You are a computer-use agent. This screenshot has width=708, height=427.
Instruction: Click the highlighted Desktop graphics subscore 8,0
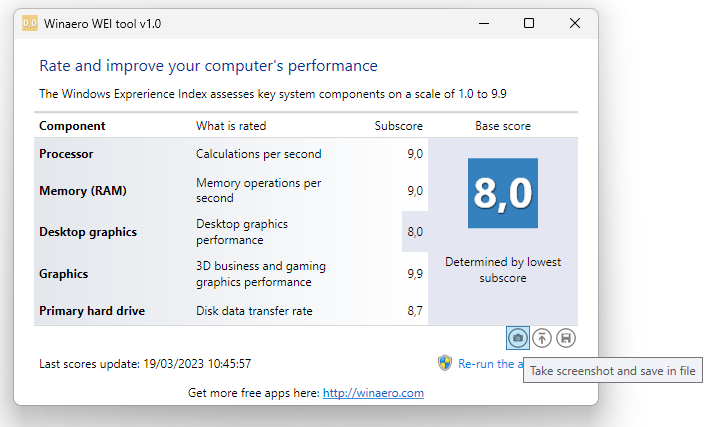414,232
